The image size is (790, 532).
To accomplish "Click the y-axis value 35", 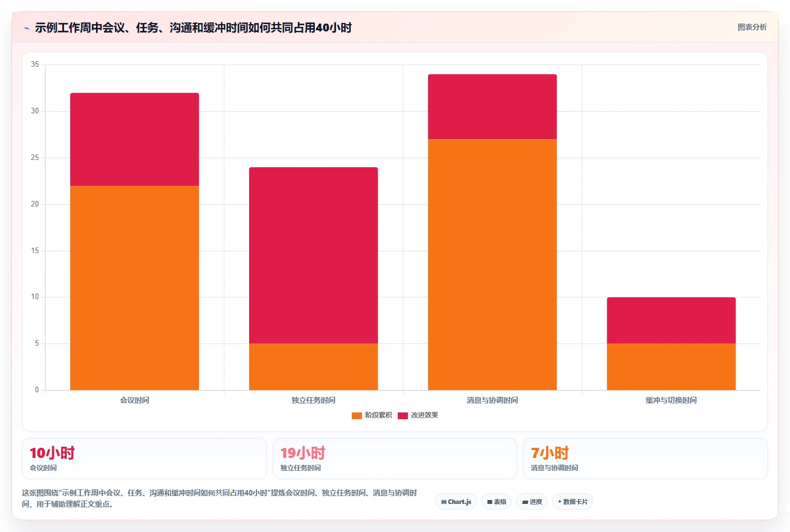I will tap(35, 65).
